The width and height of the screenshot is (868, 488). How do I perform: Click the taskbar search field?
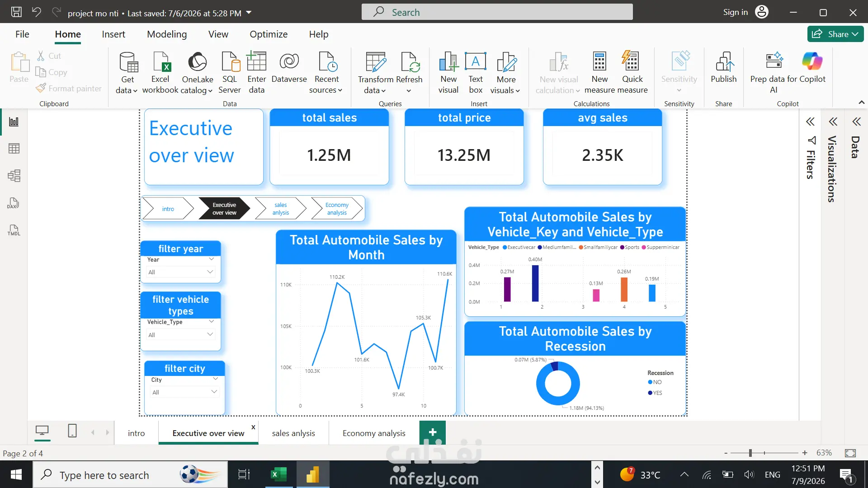click(130, 474)
